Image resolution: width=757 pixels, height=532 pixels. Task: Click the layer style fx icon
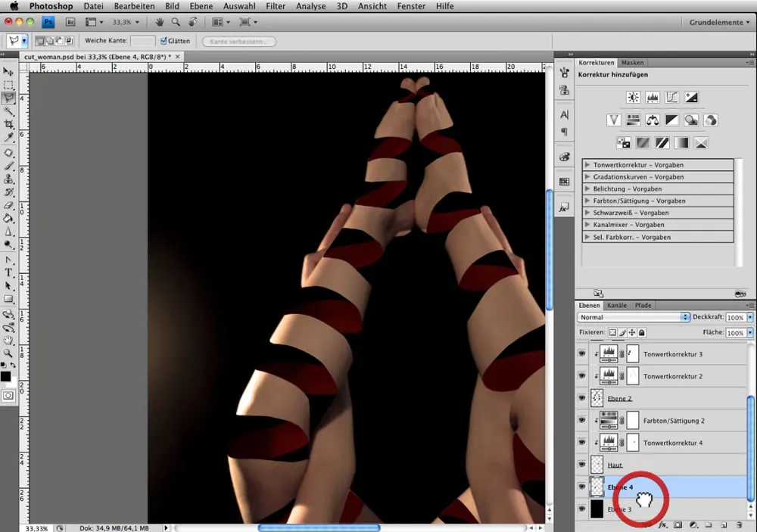point(662,524)
